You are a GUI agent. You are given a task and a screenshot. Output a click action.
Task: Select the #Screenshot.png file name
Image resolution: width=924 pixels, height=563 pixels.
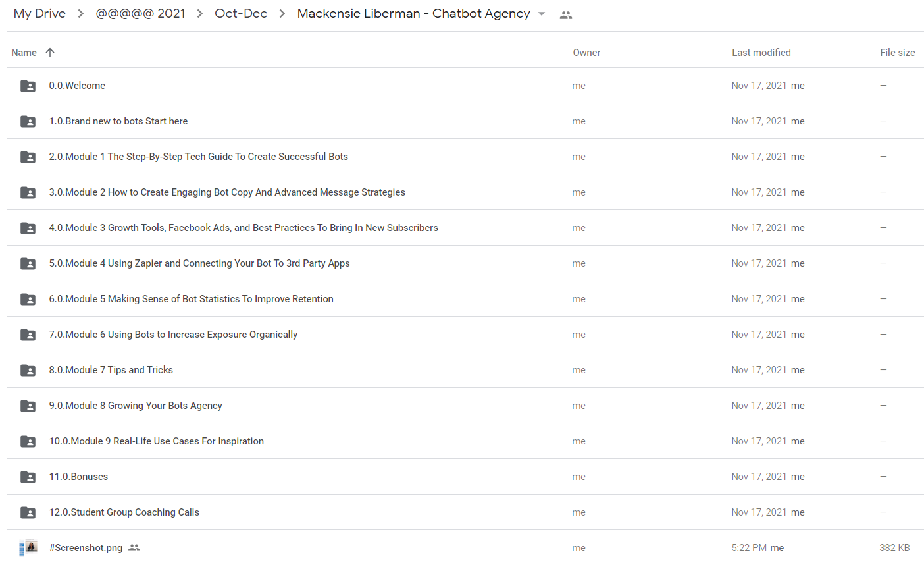[86, 548]
